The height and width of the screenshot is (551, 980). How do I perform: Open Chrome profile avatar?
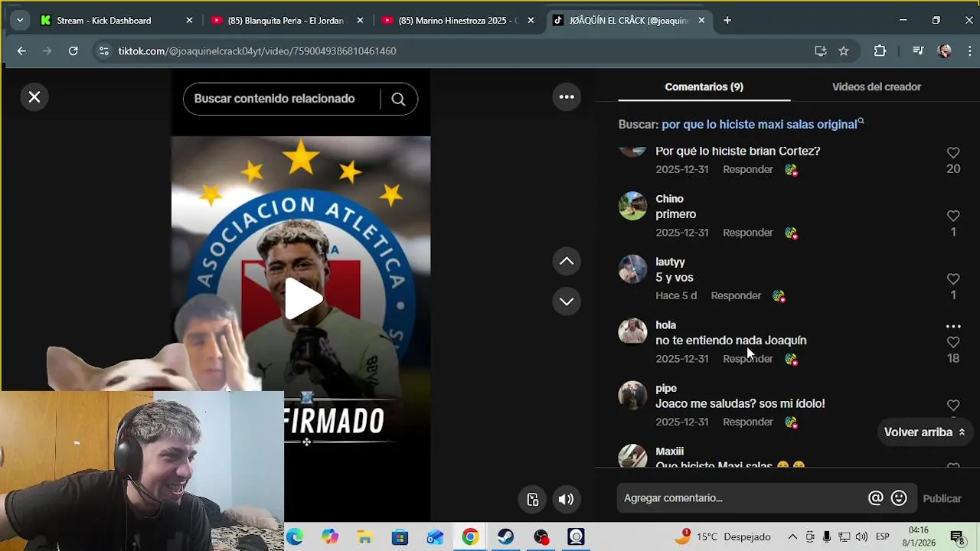point(945,51)
